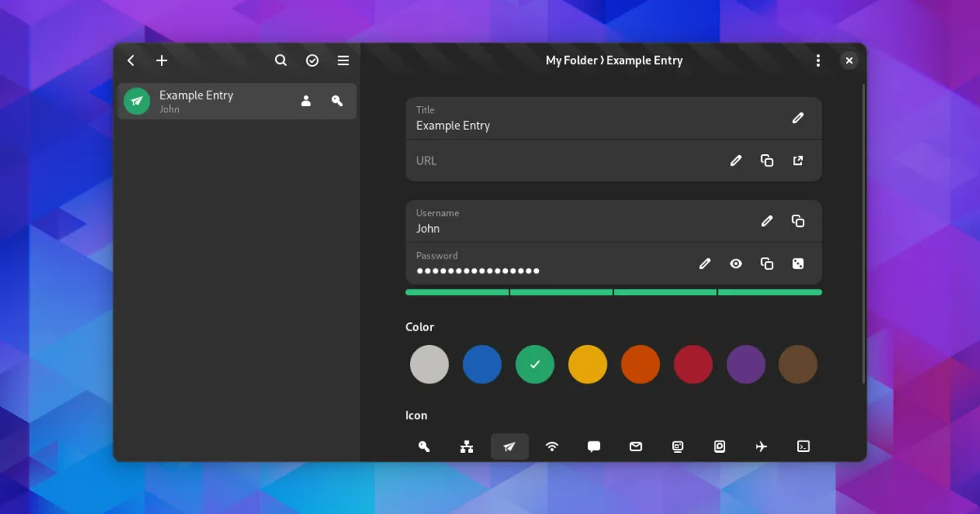Expand the add new item menu
The image size is (980, 514).
(162, 60)
